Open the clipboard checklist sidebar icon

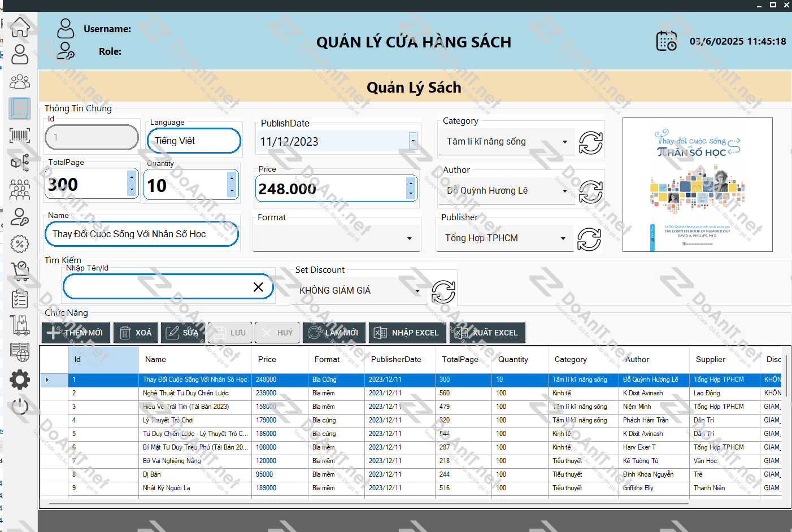click(20, 299)
